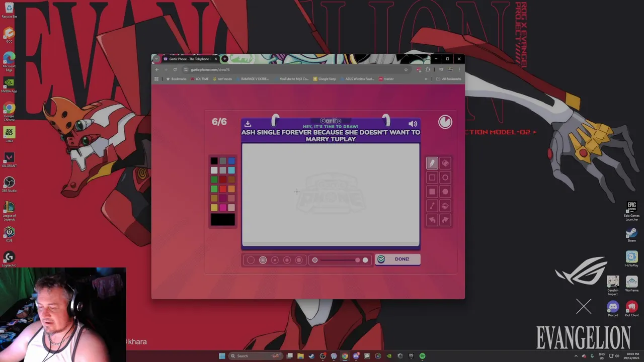Open the Discord desktop shortcut
The image size is (644, 362).
click(613, 309)
